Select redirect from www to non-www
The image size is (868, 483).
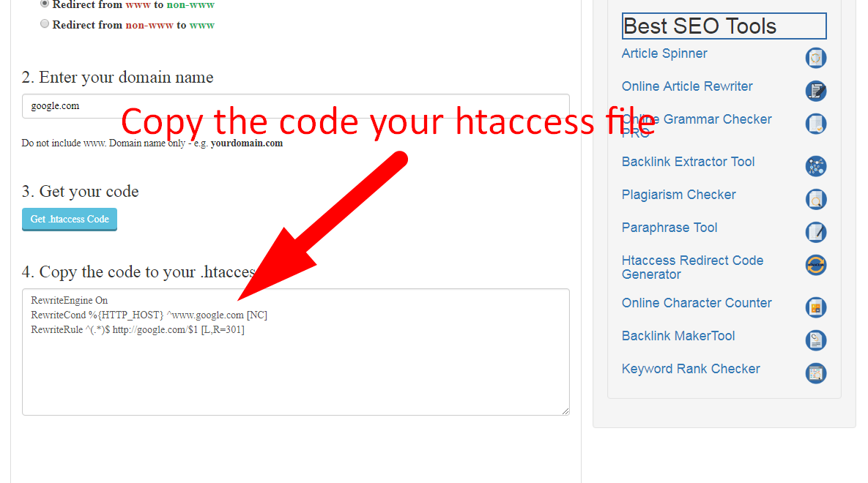(44, 3)
